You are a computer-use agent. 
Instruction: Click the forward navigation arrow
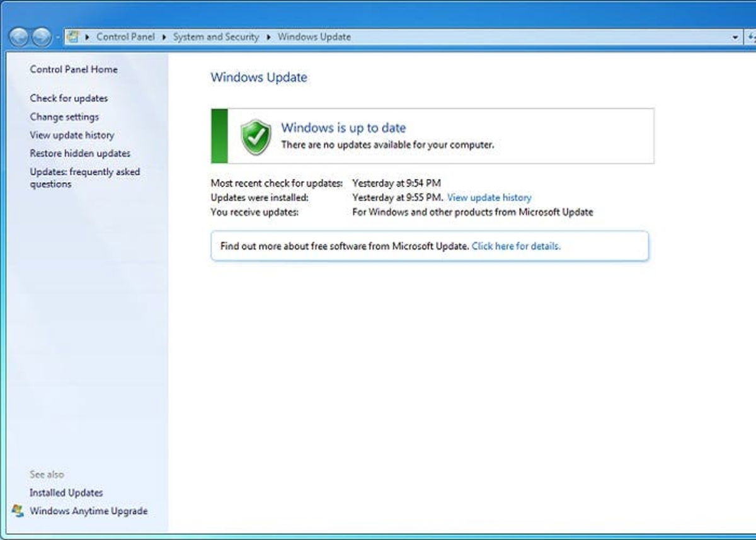(x=41, y=37)
